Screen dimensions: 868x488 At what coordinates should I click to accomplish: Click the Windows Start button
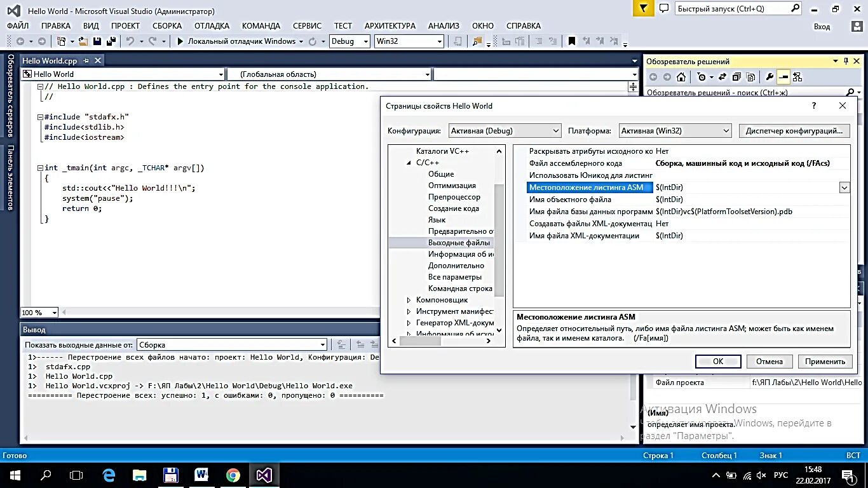[x=15, y=475]
